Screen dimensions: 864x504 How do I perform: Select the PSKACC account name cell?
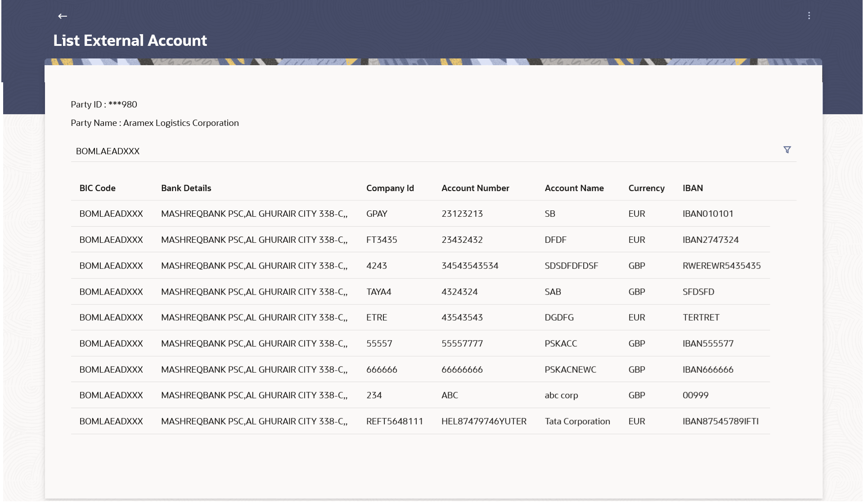tap(560, 343)
